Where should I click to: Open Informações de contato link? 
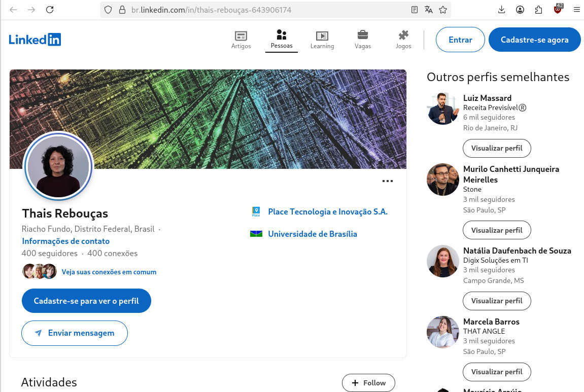pyautogui.click(x=65, y=241)
